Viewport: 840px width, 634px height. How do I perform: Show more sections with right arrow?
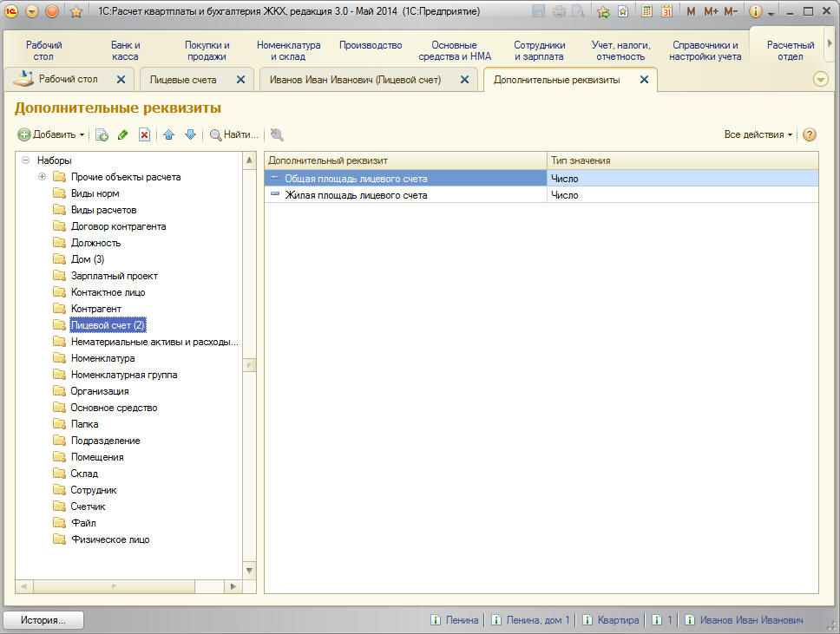coord(830,43)
